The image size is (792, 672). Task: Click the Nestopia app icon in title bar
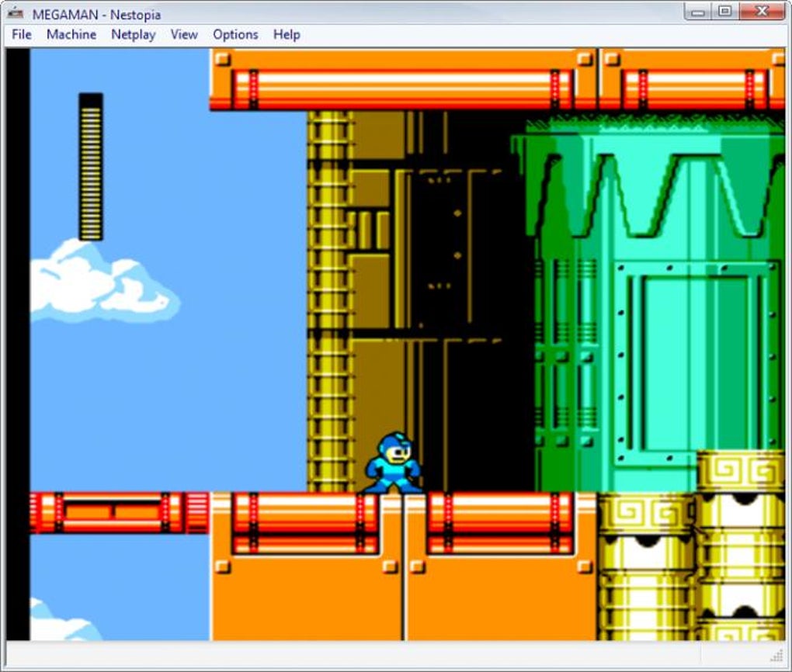pyautogui.click(x=16, y=13)
